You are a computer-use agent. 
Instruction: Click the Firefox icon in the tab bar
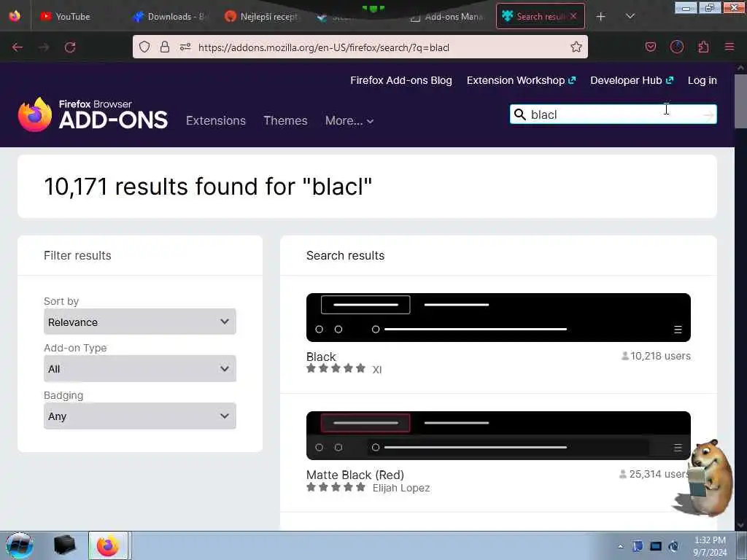click(x=15, y=16)
